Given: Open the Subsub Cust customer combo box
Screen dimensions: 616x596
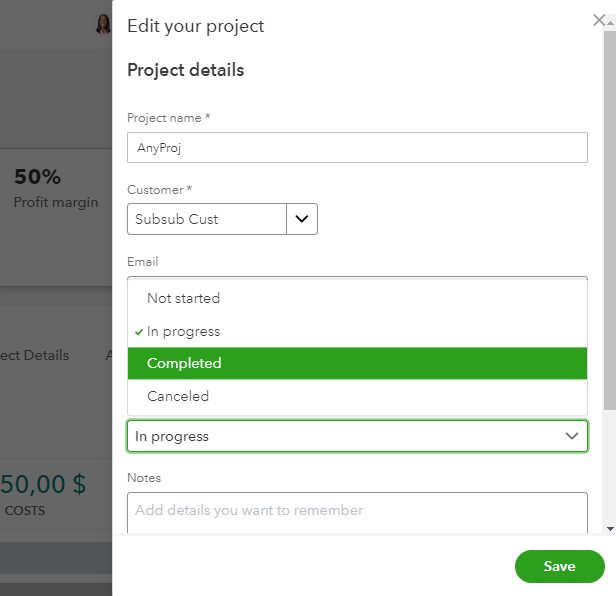Looking at the screenshot, I should [x=207, y=219].
